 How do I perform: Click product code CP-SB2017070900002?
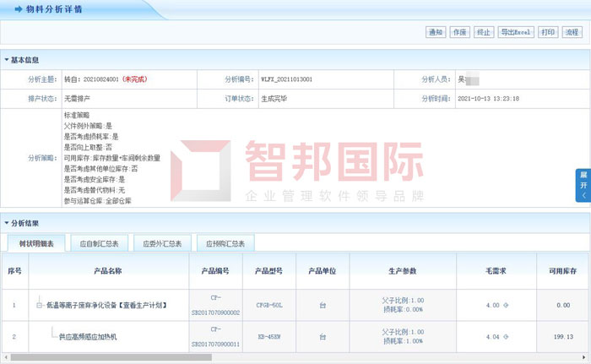coord(215,305)
